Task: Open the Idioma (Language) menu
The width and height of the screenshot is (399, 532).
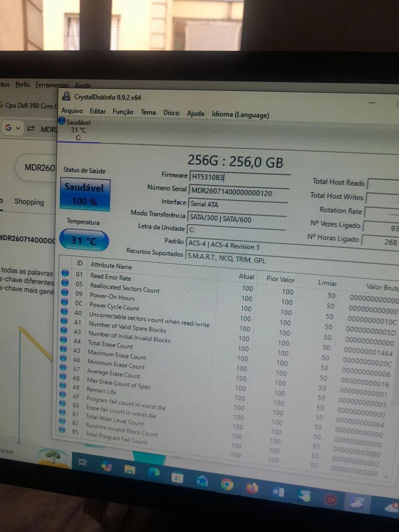Action: (240, 114)
